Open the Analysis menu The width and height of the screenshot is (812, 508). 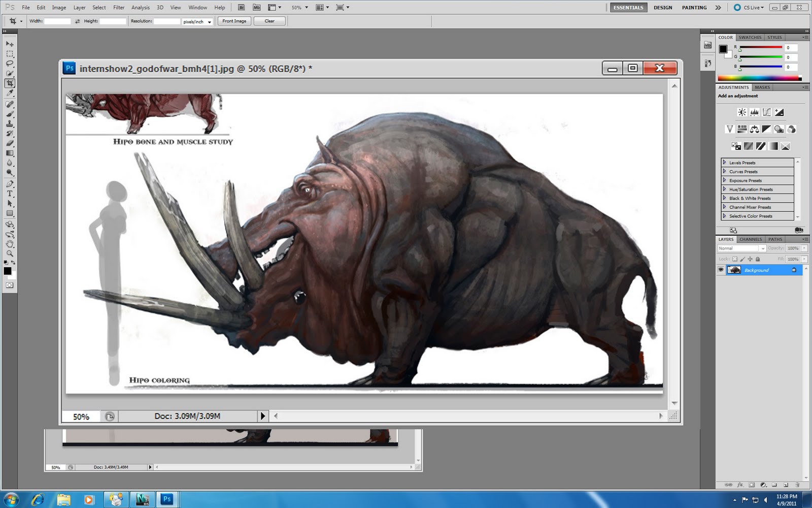point(141,8)
